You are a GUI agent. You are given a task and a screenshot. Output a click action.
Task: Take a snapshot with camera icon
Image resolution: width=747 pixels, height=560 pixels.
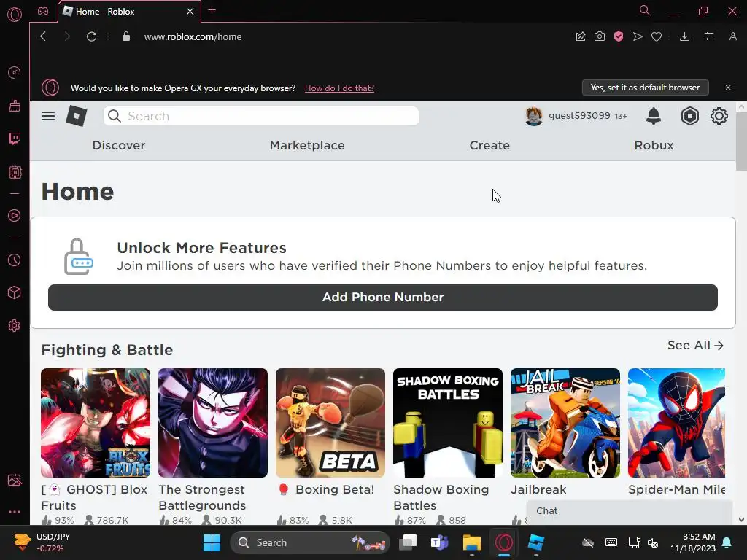click(600, 36)
